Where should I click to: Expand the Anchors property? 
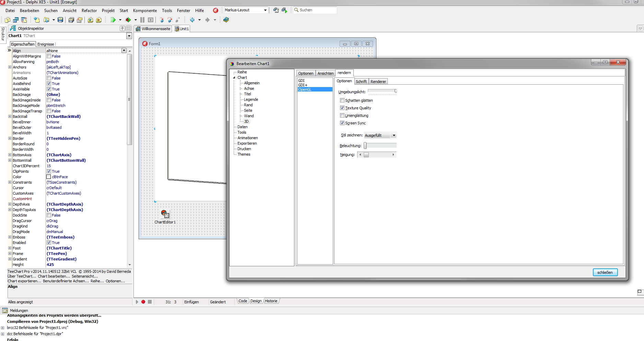point(10,67)
